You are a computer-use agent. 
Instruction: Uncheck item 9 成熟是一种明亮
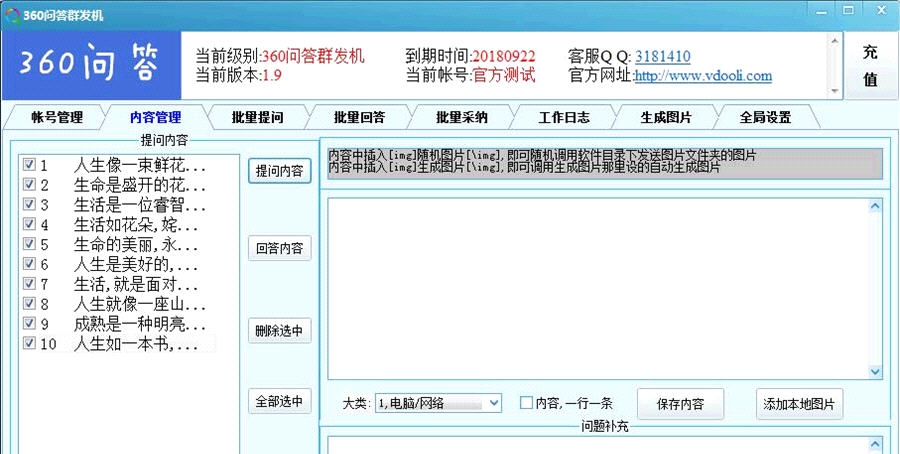tap(29, 324)
